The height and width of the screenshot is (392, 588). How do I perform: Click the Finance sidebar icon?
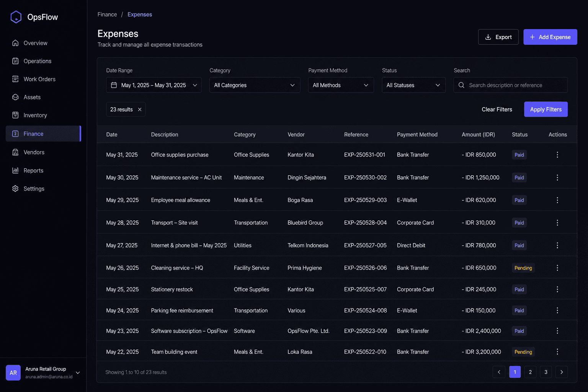15,134
